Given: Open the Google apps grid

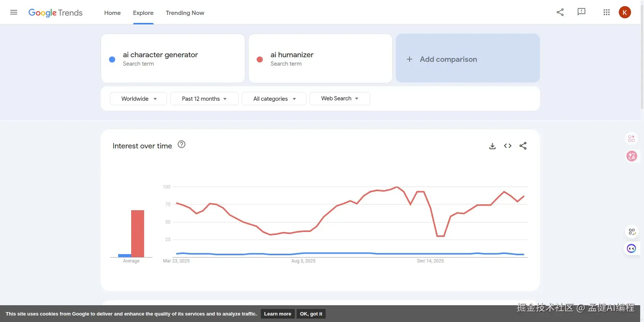Looking at the screenshot, I should coord(607,12).
